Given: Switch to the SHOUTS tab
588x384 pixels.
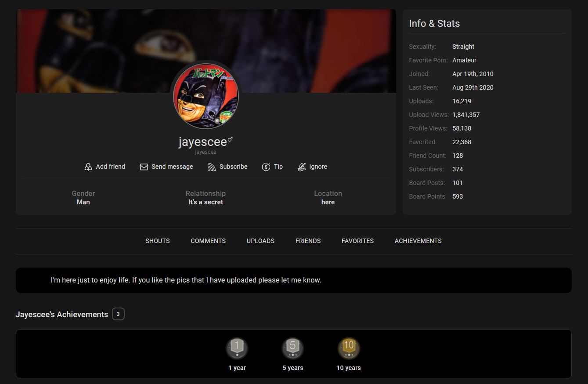Looking at the screenshot, I should coord(158,241).
